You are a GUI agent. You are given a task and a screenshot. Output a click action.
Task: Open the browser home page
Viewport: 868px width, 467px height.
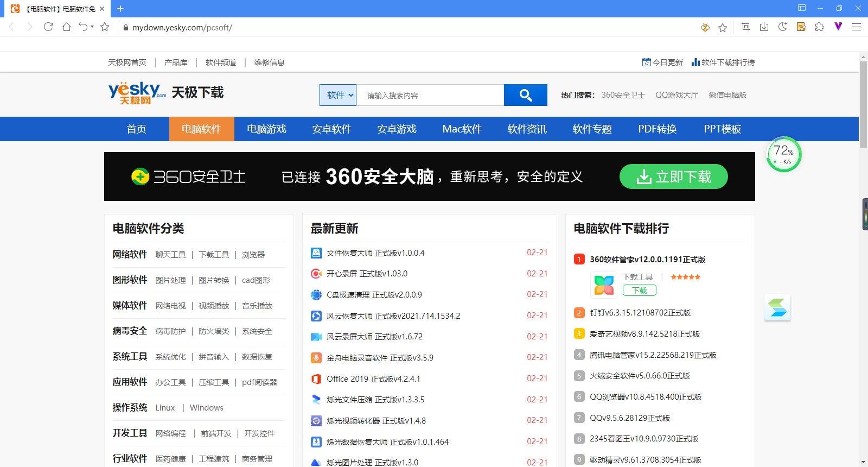(x=67, y=27)
